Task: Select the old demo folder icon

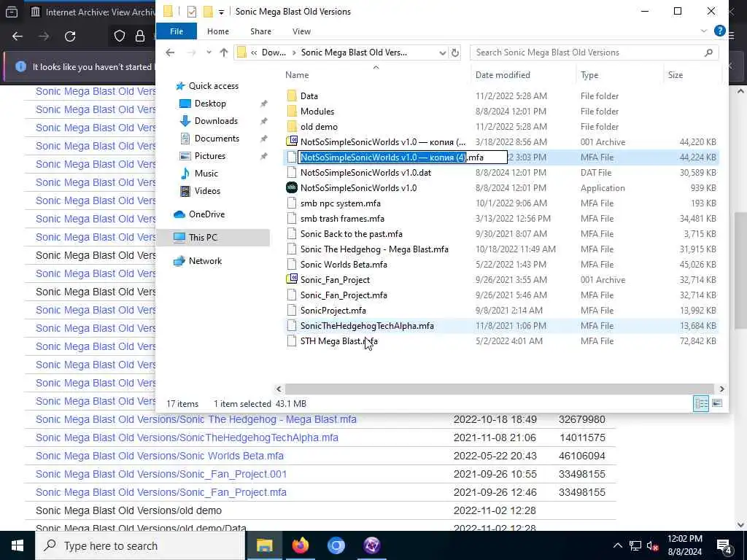Action: pyautogui.click(x=292, y=126)
